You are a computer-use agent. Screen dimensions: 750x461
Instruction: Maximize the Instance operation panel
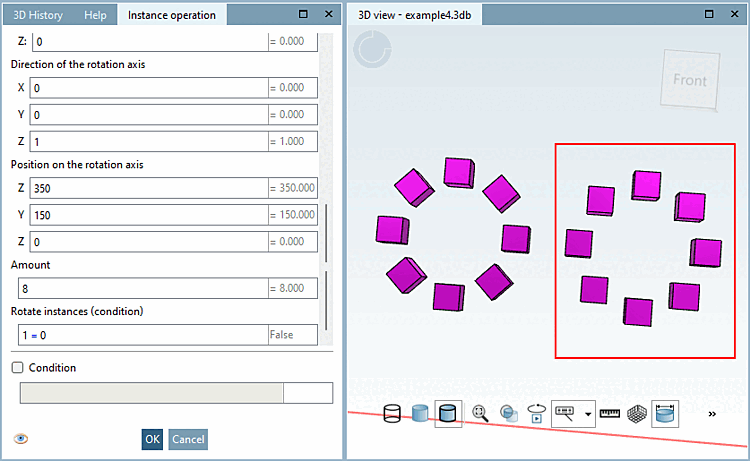coord(303,14)
